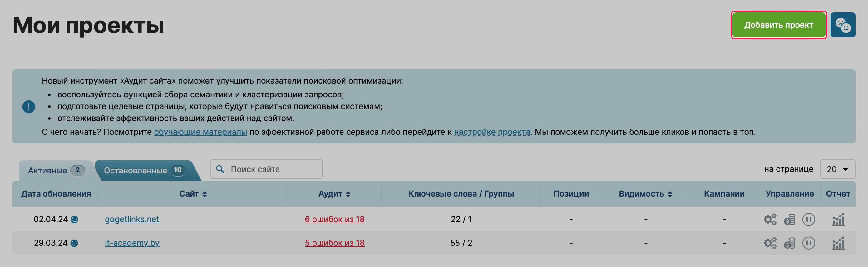Open settings gears for it-academy.by project

[770, 243]
